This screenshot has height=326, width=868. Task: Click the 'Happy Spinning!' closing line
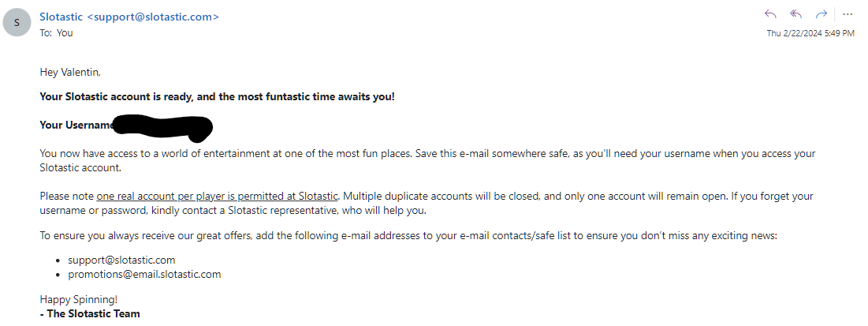pos(77,300)
